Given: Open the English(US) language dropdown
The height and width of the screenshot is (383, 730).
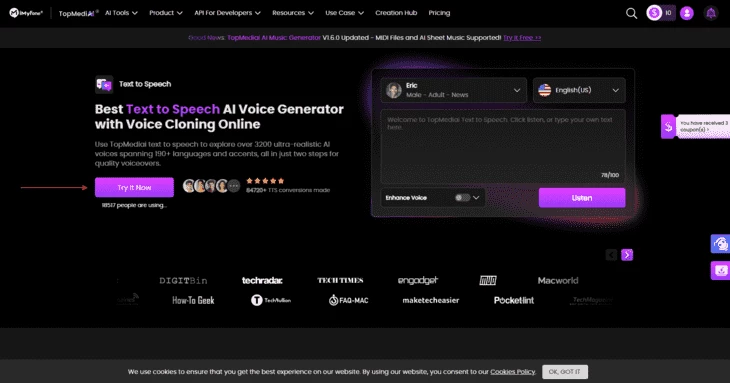Looking at the screenshot, I should [579, 90].
